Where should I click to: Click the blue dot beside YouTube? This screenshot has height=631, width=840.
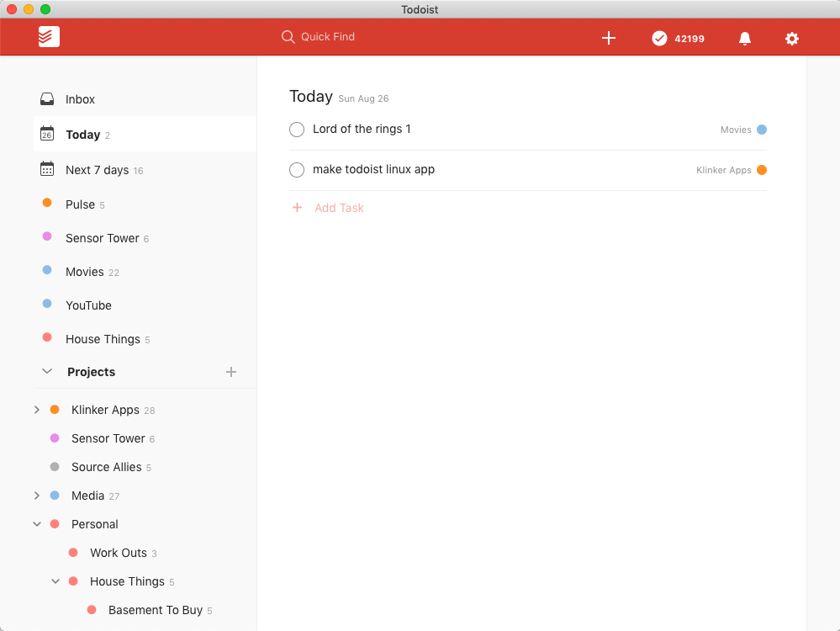pos(47,304)
